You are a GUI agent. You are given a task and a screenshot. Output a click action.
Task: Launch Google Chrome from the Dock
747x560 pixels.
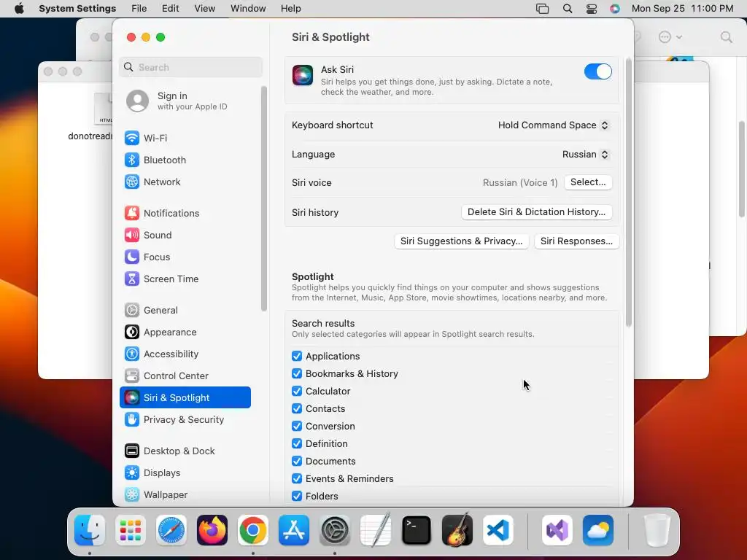pyautogui.click(x=253, y=530)
